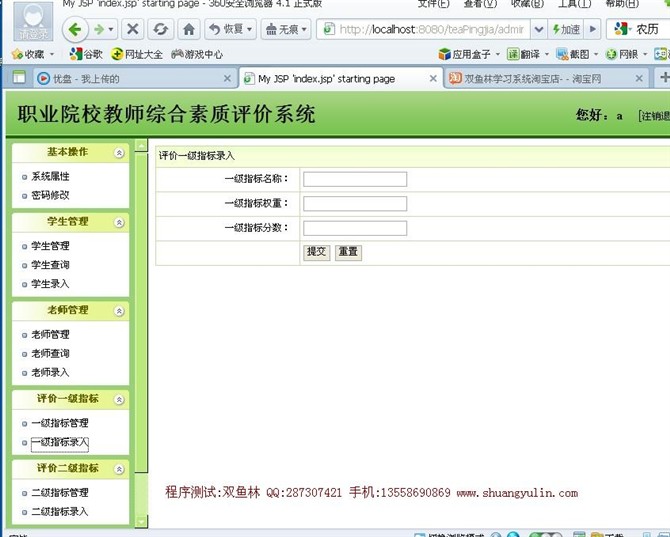Click the 恢复 restore button
The width and height of the screenshot is (670, 537).
tap(230, 29)
